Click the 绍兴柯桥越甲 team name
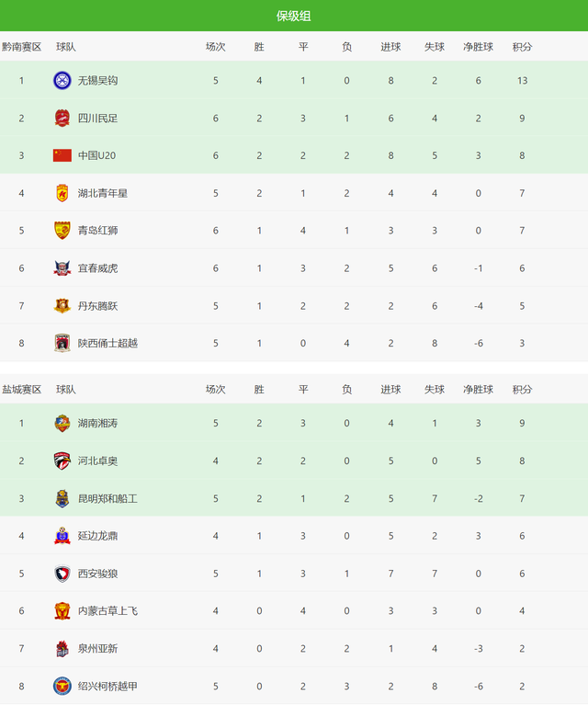The width and height of the screenshot is (588, 716). click(107, 687)
